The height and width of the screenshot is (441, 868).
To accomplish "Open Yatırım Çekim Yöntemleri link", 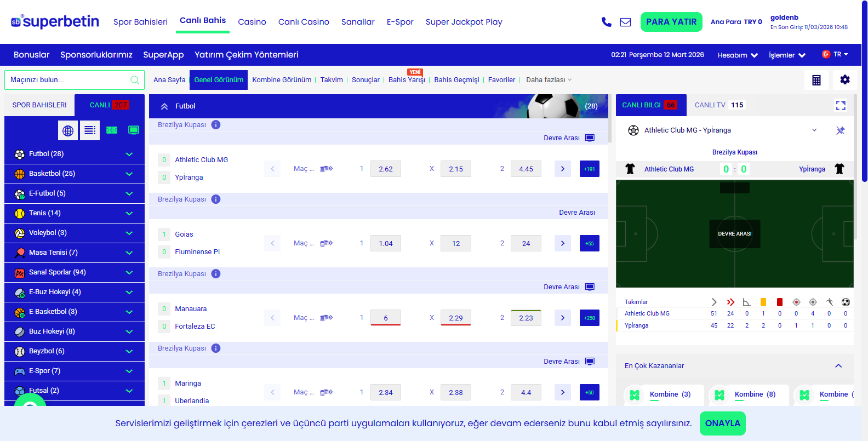I will (x=247, y=55).
